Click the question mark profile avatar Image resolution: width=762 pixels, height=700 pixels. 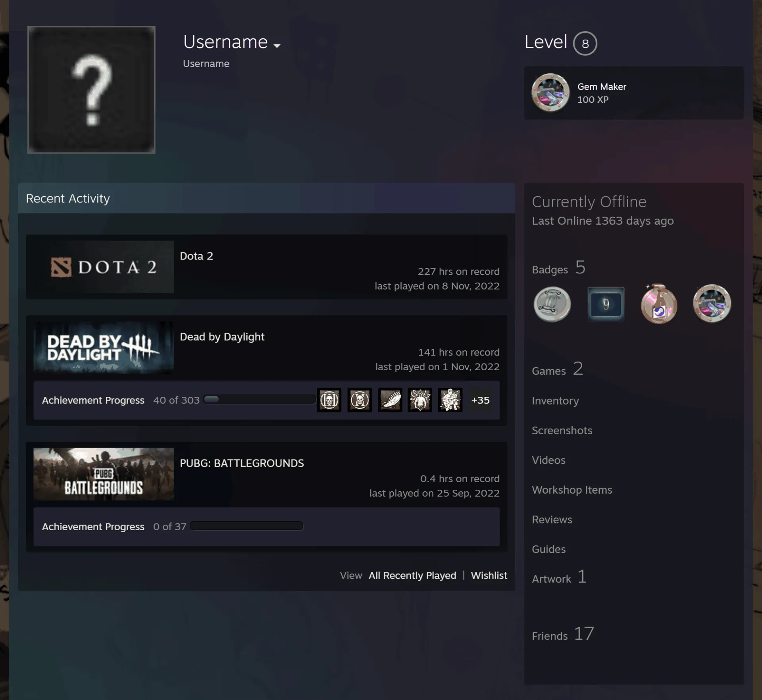pyautogui.click(x=91, y=90)
